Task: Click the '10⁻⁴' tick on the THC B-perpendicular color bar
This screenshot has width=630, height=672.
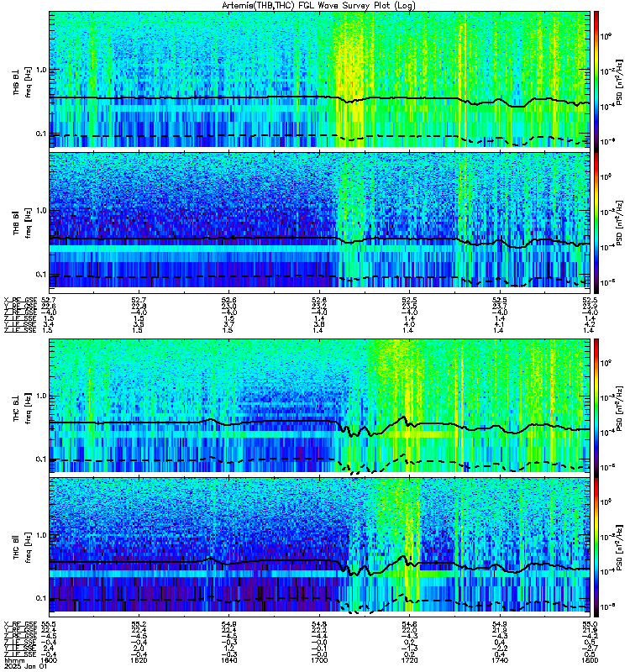Action: point(606,433)
